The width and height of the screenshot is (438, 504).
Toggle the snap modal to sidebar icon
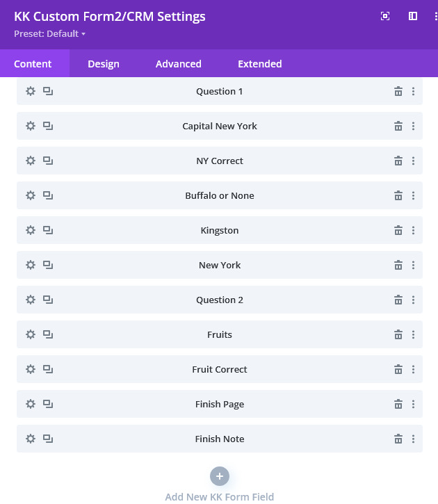(413, 16)
